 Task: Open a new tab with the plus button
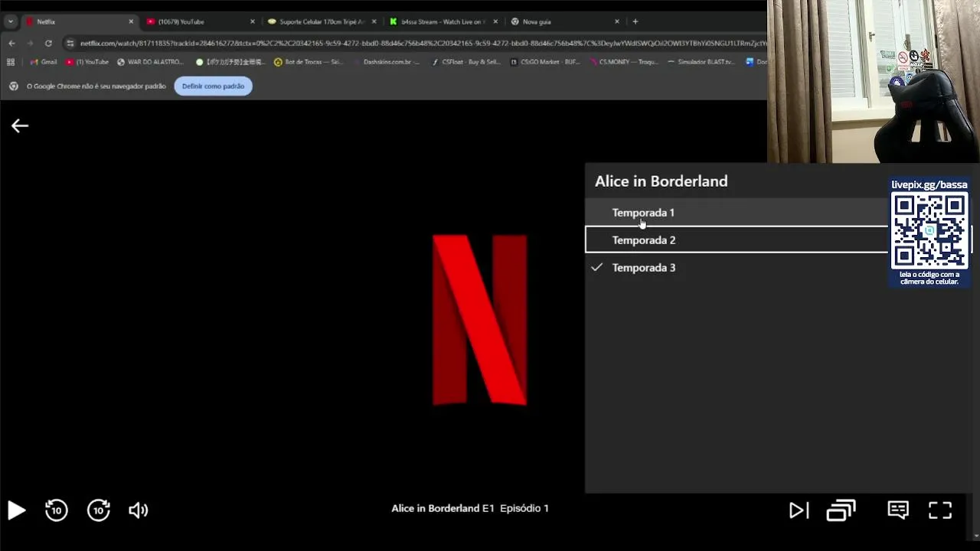(635, 21)
